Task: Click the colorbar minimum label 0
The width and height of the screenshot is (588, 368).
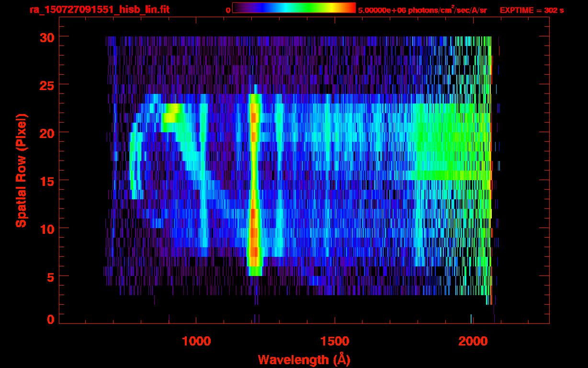Action: click(x=228, y=10)
